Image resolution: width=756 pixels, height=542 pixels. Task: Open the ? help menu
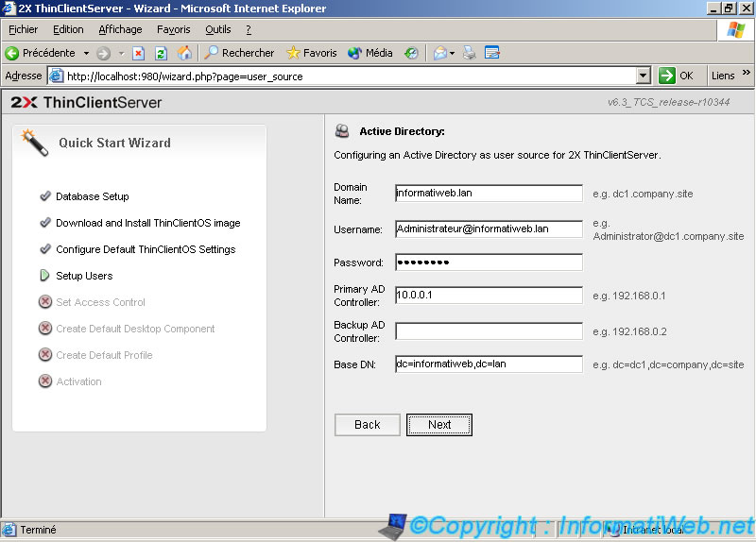(249, 30)
